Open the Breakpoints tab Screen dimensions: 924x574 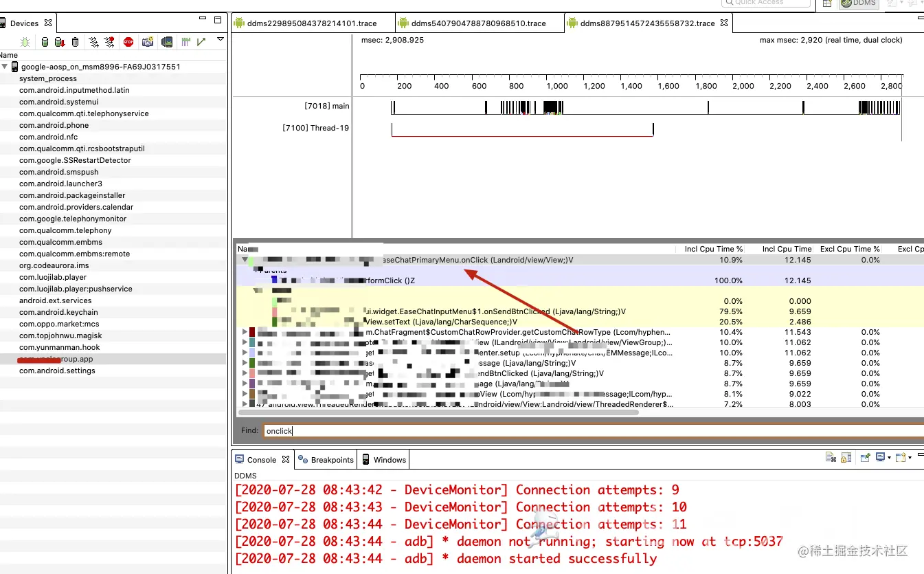[326, 460]
